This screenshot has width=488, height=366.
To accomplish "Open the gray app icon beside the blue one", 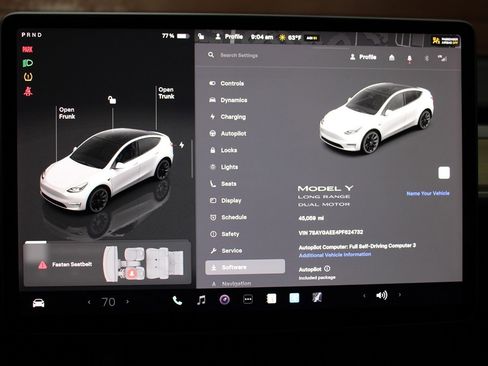I will [x=317, y=297].
